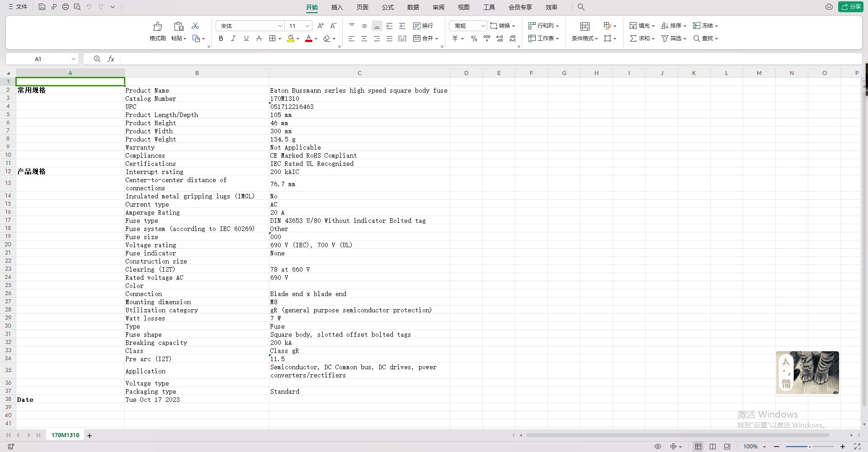Switch to page layout view in status bar

712,447
